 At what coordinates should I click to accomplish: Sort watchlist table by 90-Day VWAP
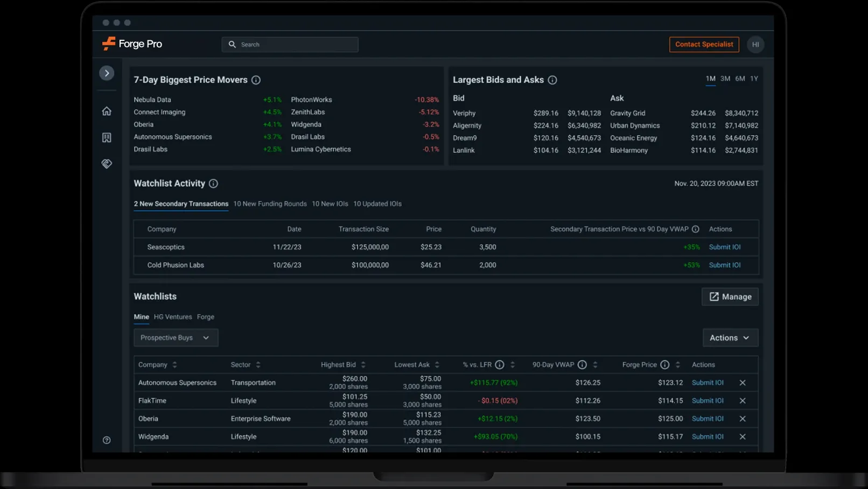tap(594, 364)
